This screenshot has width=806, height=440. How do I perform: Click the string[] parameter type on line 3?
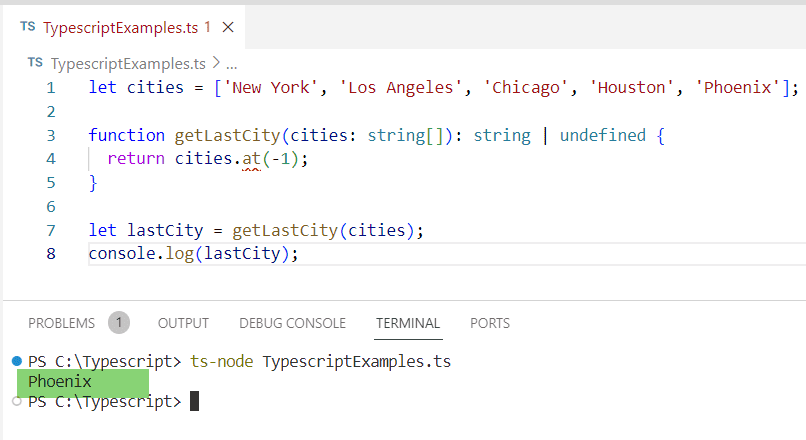[x=405, y=136]
